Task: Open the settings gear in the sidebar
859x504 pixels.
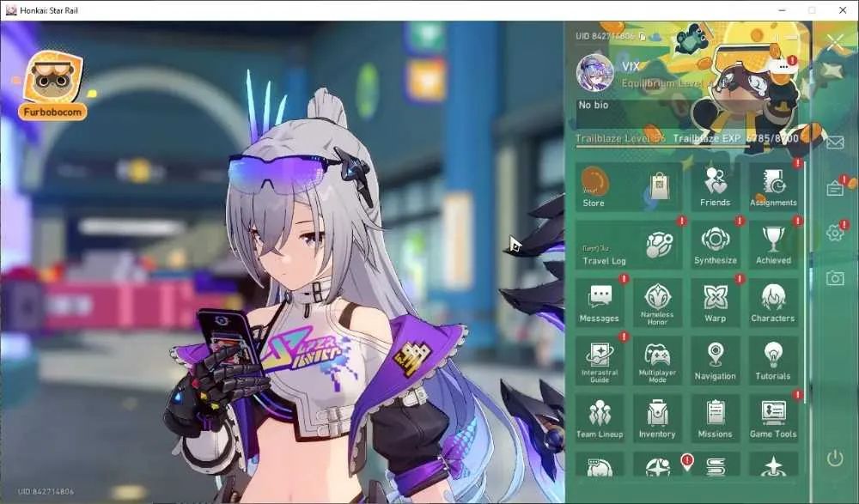Action: click(835, 233)
